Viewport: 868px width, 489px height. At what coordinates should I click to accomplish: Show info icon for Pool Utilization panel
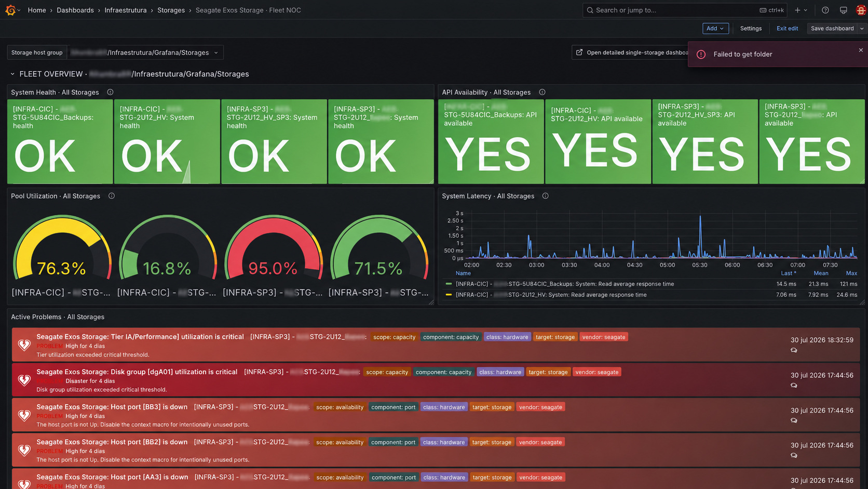pos(112,196)
